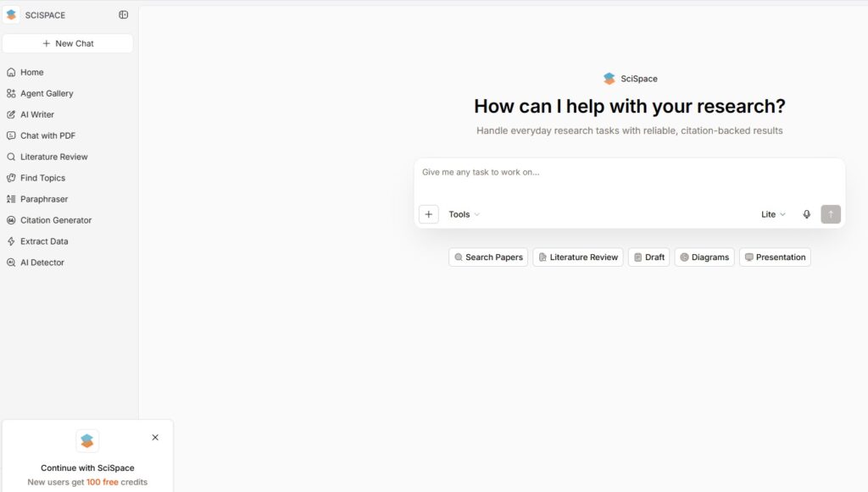This screenshot has height=492, width=868.
Task: Open the Paraphraser label
Action: 44,199
